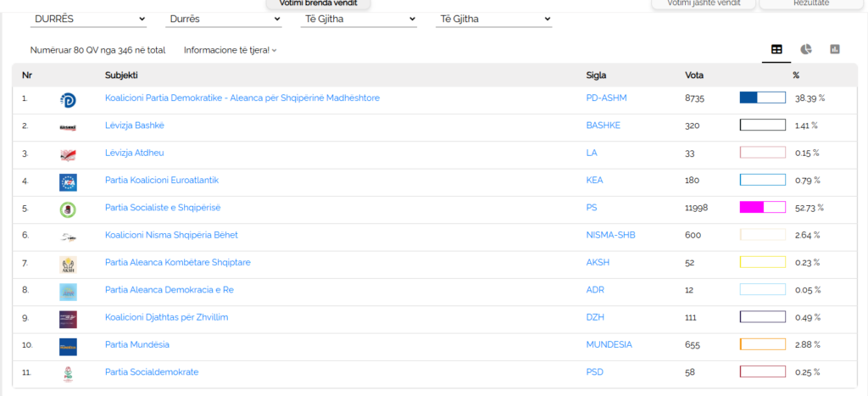The image size is (868, 396).
Task: Click the PD-ASHM party logo
Action: tap(68, 99)
